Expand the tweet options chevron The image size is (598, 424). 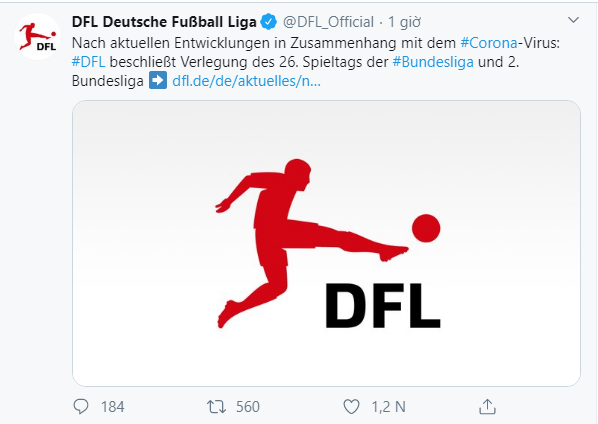(573, 20)
